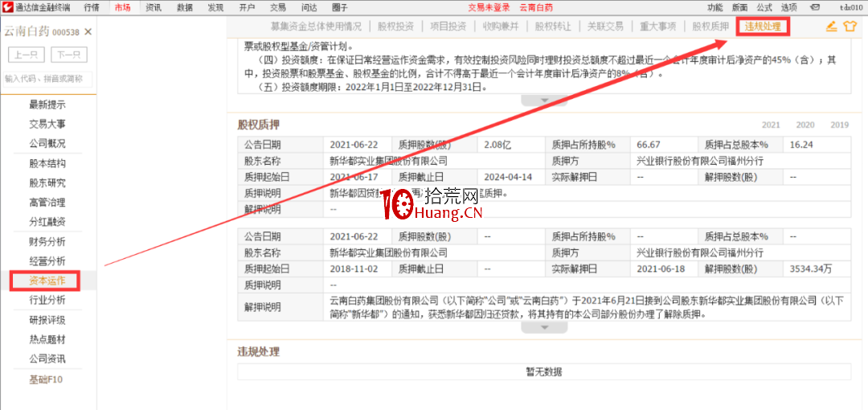868x410 pixels.
Task: Click the 交易未登录 status link
Action: (x=489, y=7)
